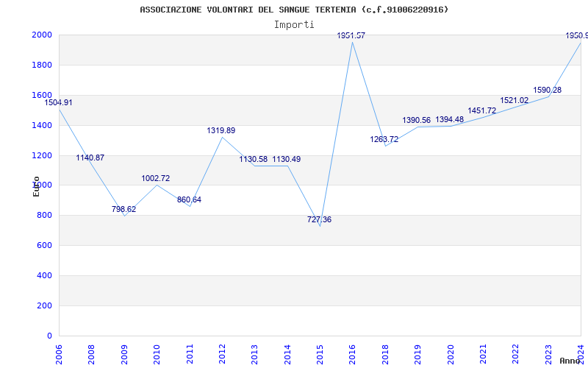Select the 1002.72 data label
This screenshot has height=368, width=588.
click(156, 179)
